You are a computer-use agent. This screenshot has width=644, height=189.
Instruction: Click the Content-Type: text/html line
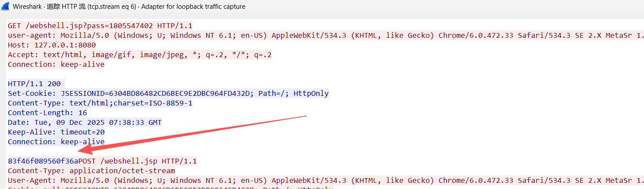tap(100, 103)
